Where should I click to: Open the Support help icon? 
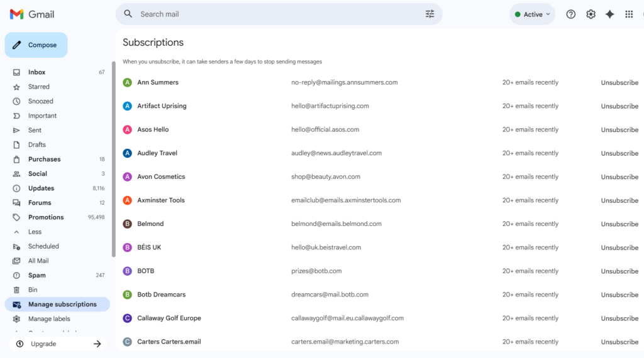coord(570,14)
